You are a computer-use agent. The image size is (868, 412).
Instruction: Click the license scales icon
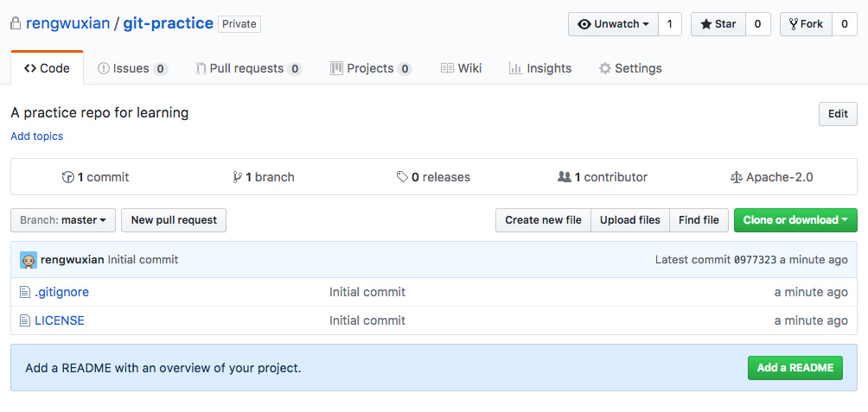737,178
